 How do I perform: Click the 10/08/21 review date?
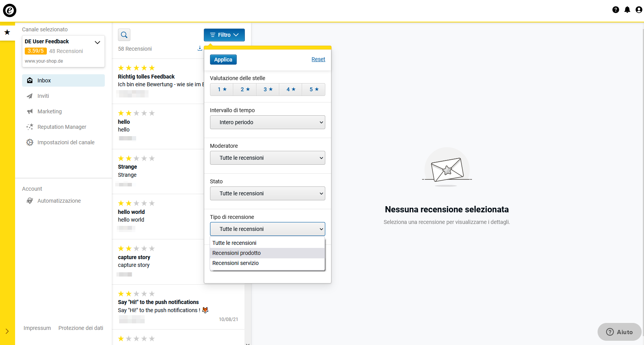229,319
